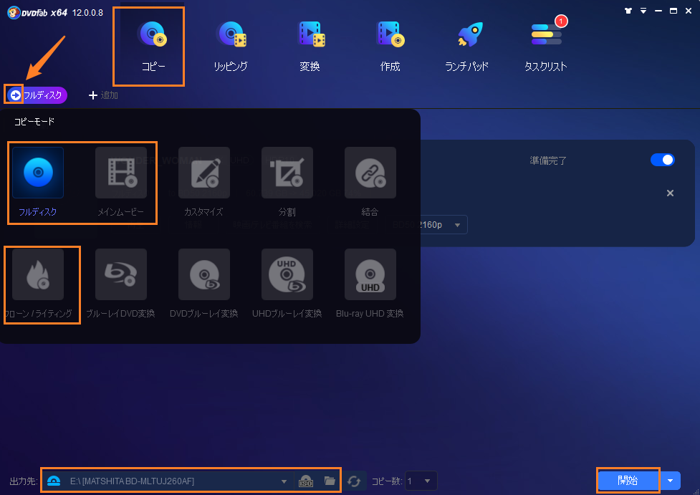
Task: Choose ブルーレイDVD変換 mode
Action: (121, 274)
